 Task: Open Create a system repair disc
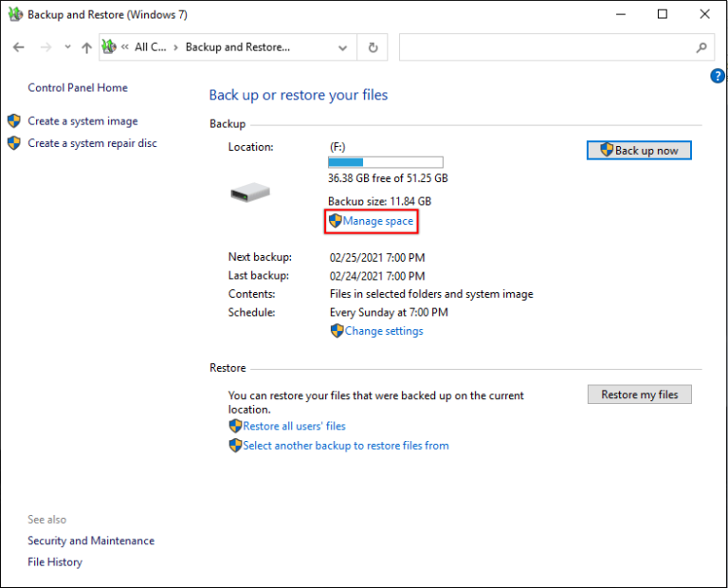[92, 143]
